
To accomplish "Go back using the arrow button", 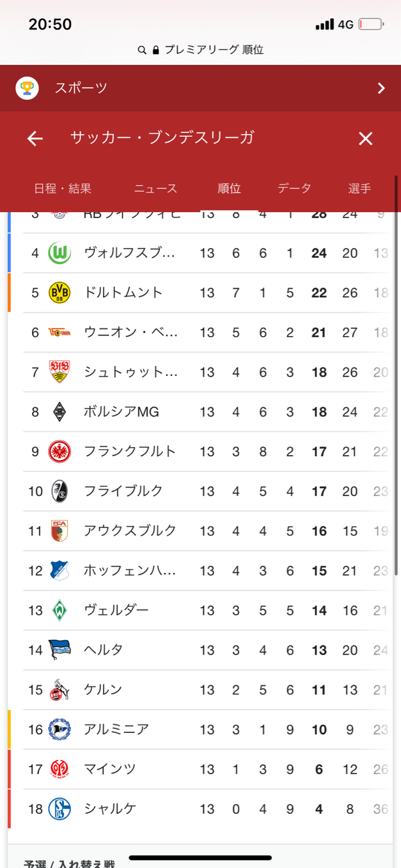I will (34, 139).
